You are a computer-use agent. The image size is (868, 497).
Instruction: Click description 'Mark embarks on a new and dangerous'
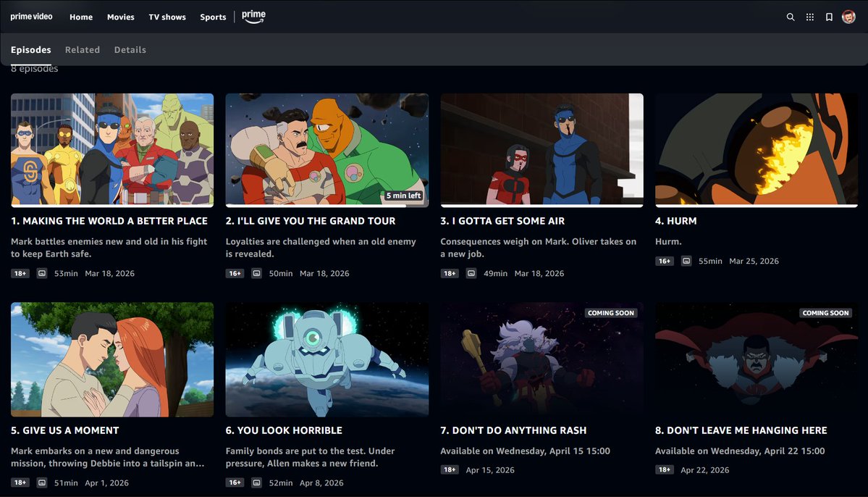[107, 457]
